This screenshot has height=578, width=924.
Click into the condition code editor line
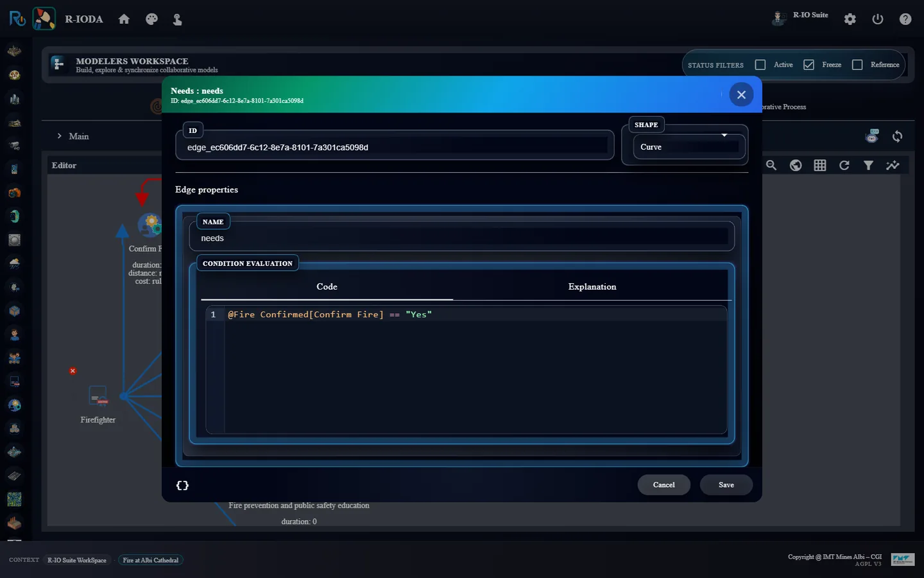click(x=475, y=315)
